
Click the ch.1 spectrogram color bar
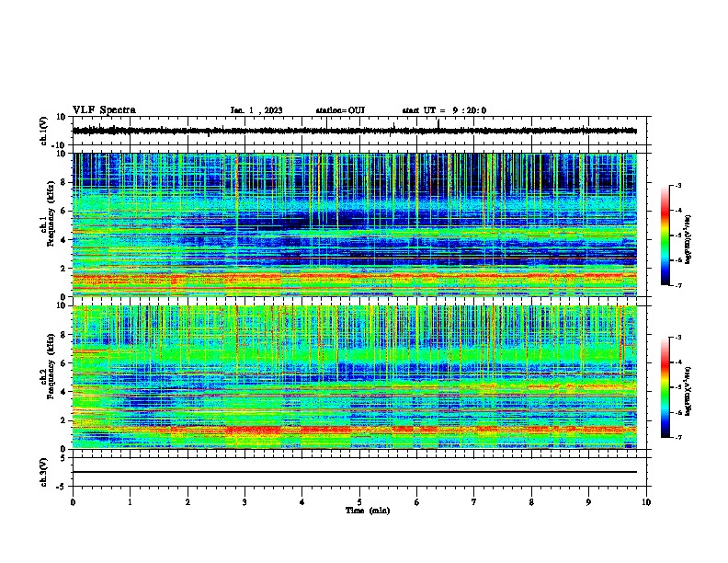coord(665,236)
